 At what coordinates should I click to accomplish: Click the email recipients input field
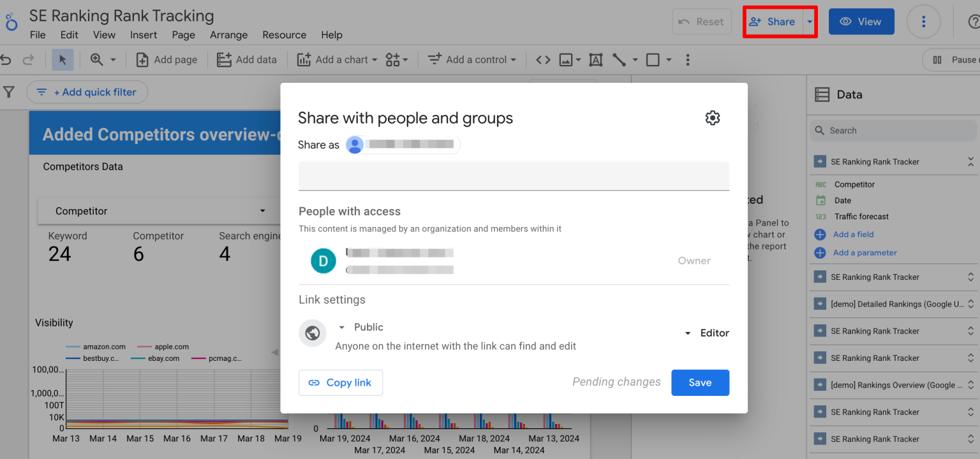pos(514,176)
